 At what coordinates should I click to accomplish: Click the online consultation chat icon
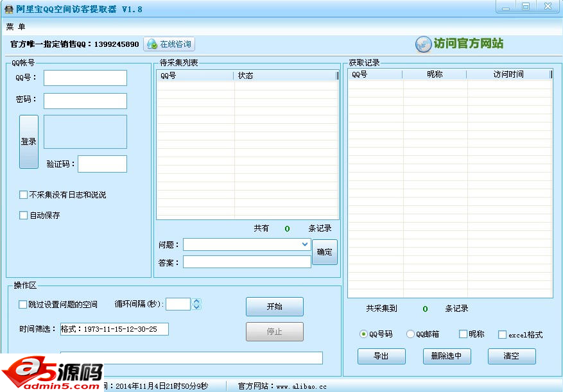(x=152, y=44)
